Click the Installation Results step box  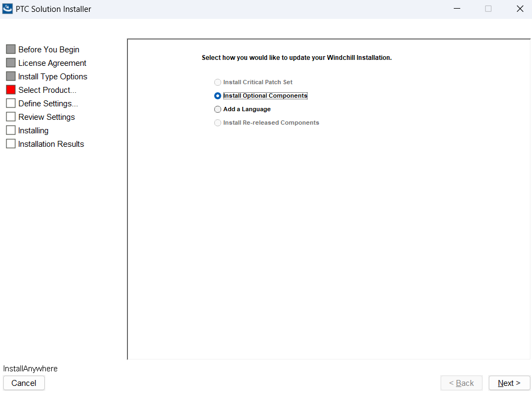(x=11, y=144)
